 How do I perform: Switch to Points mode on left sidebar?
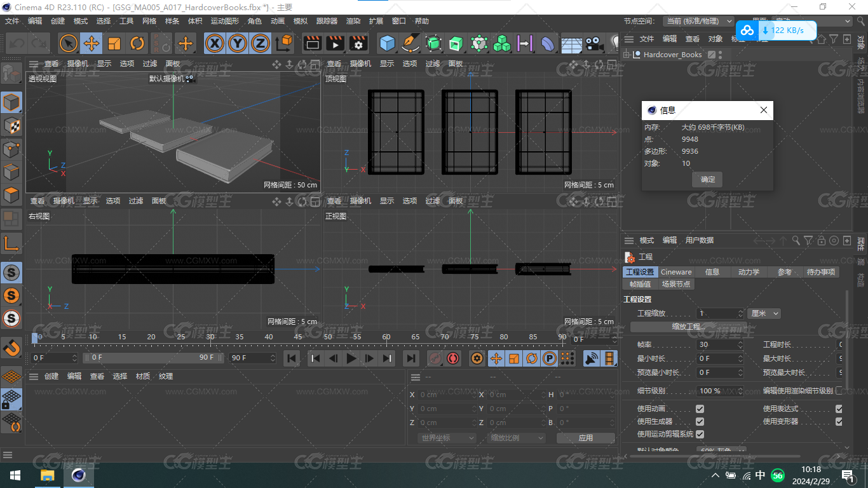click(x=11, y=149)
